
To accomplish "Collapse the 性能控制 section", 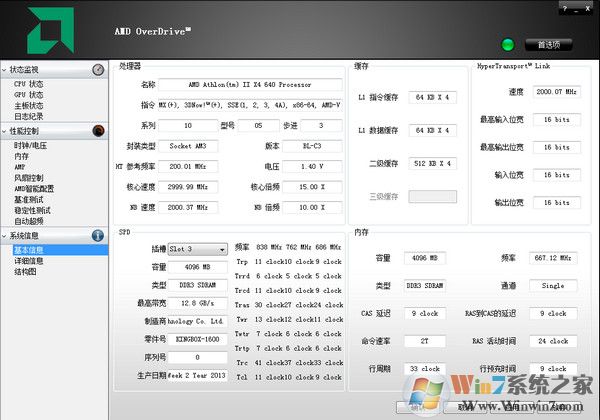I will click(5, 132).
